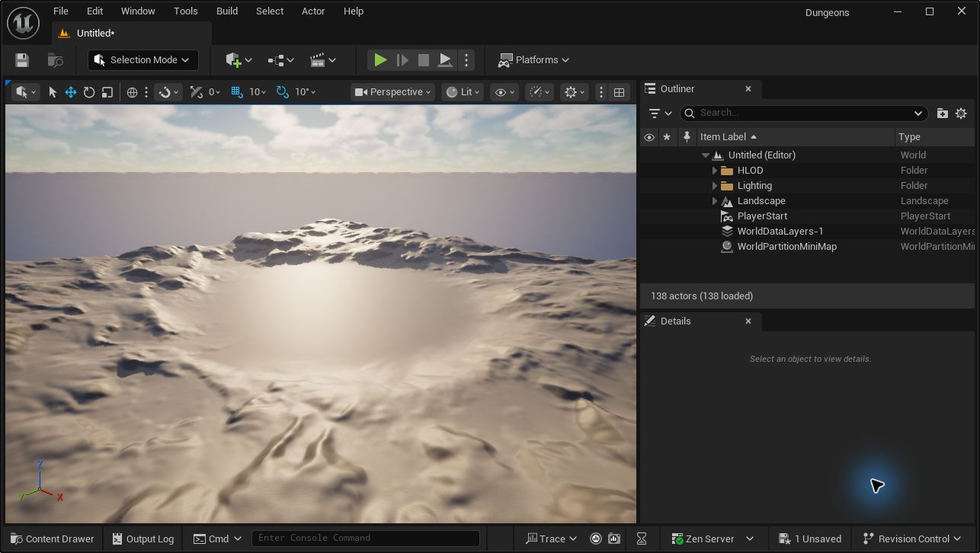Collapse the Untitled (Editor) world row

click(706, 155)
